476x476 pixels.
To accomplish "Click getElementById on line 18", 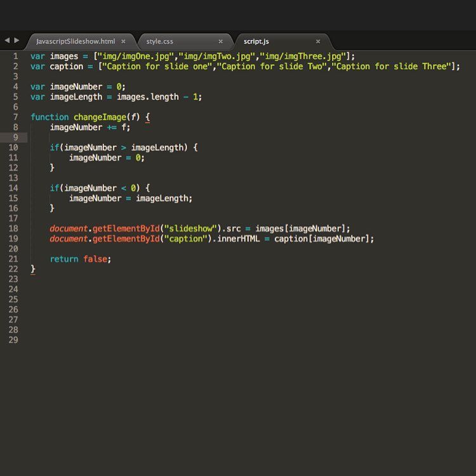I will (x=126, y=228).
